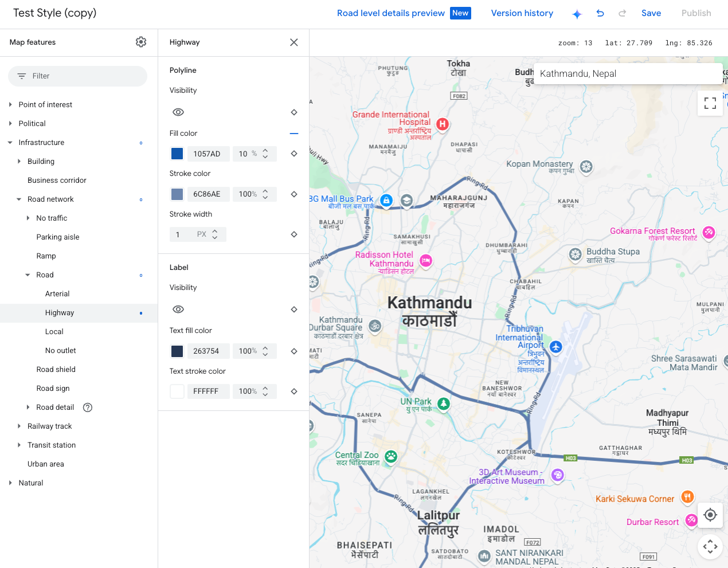Toggle Polyline visibility eye for Highway
This screenshot has width=728, height=568.
click(x=178, y=112)
